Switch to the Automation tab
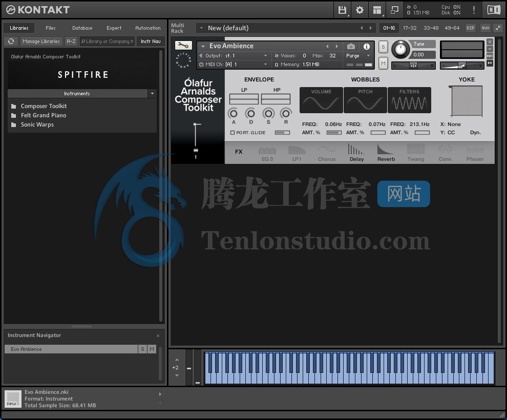This screenshot has width=507, height=420. [148, 28]
